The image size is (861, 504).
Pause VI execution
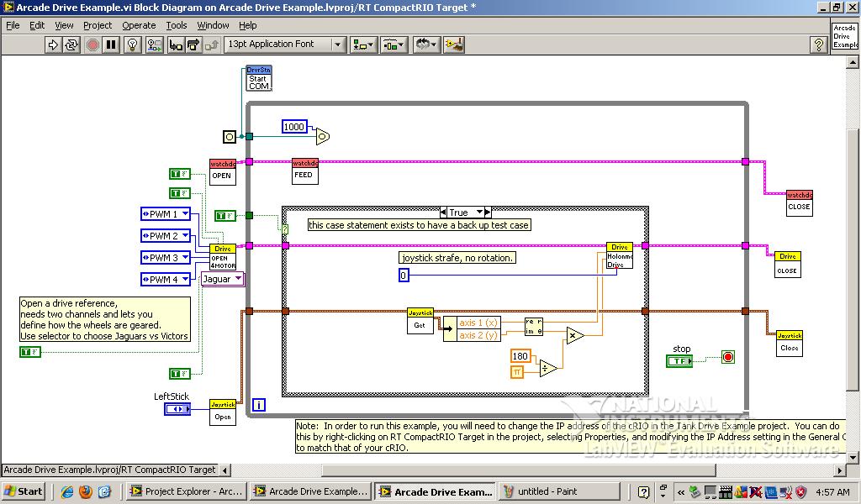coord(111,45)
